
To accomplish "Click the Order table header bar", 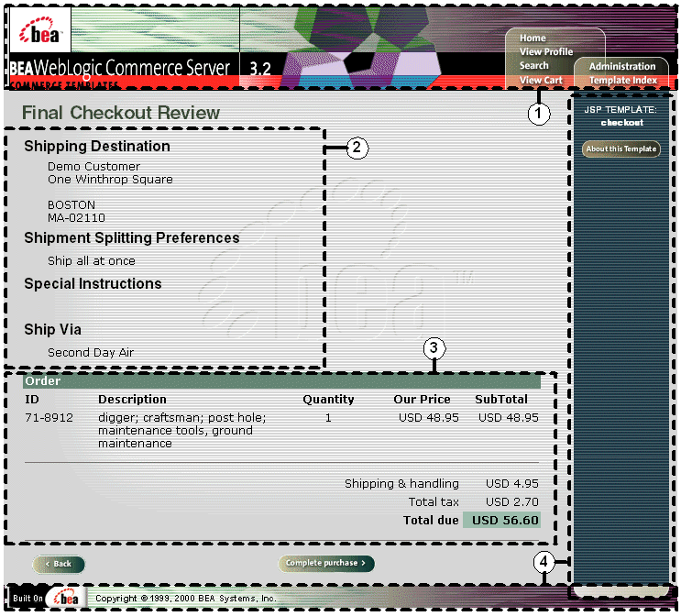I will (281, 381).
